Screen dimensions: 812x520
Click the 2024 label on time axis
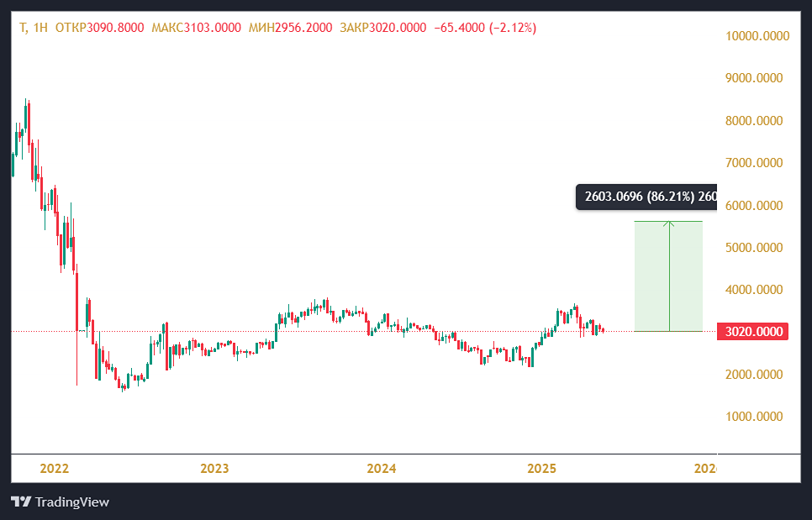[x=382, y=468]
